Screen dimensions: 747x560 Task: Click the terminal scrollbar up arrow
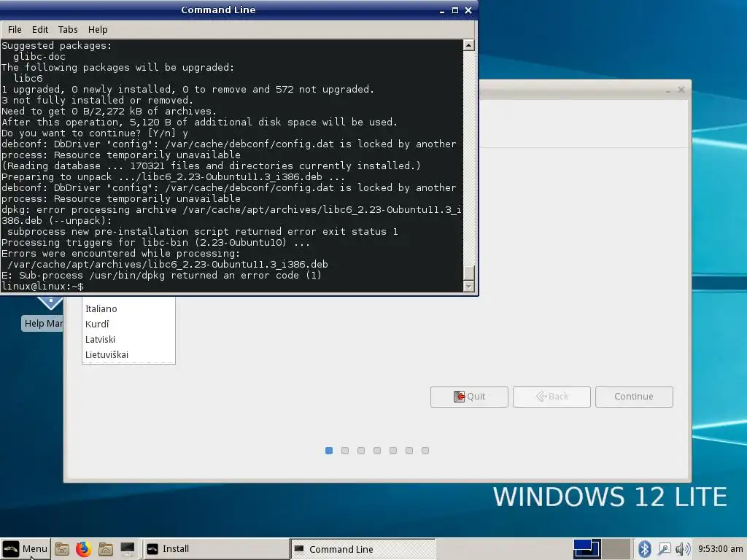click(469, 45)
